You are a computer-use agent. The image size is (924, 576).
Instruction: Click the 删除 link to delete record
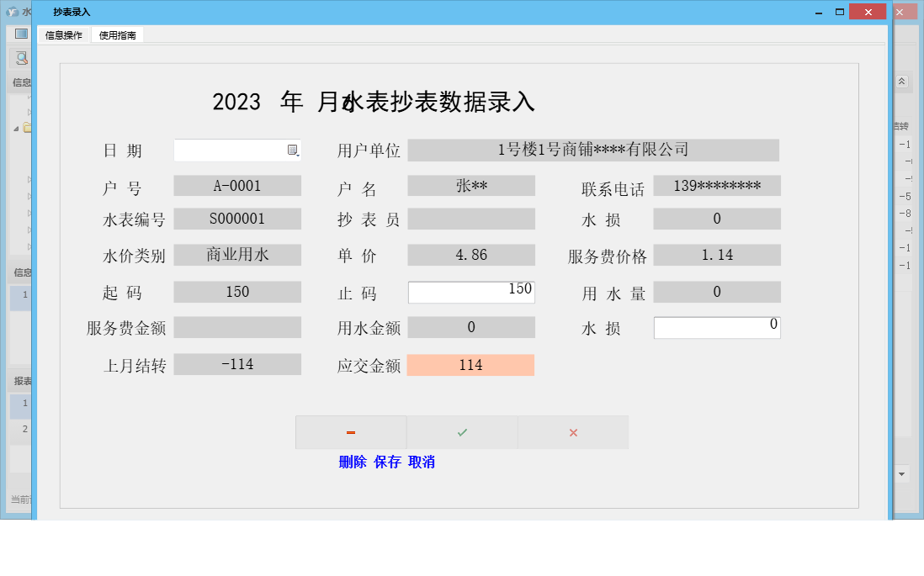click(x=351, y=462)
